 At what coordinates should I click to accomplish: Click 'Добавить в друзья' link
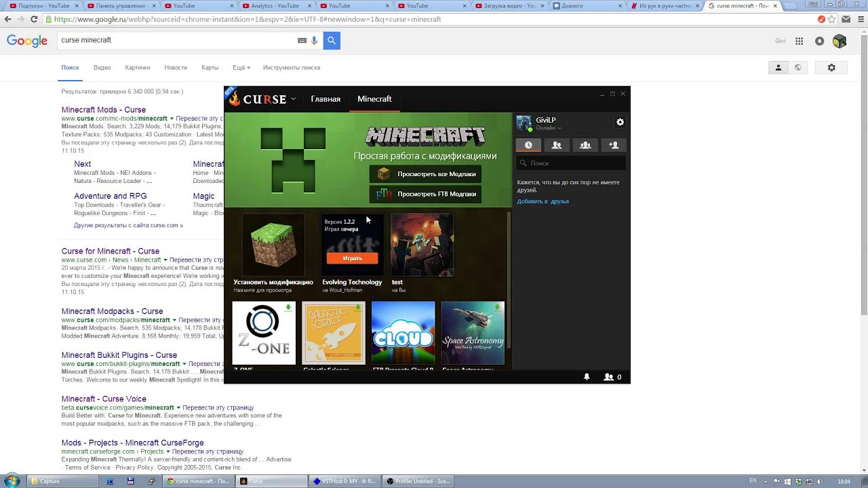[x=542, y=201]
